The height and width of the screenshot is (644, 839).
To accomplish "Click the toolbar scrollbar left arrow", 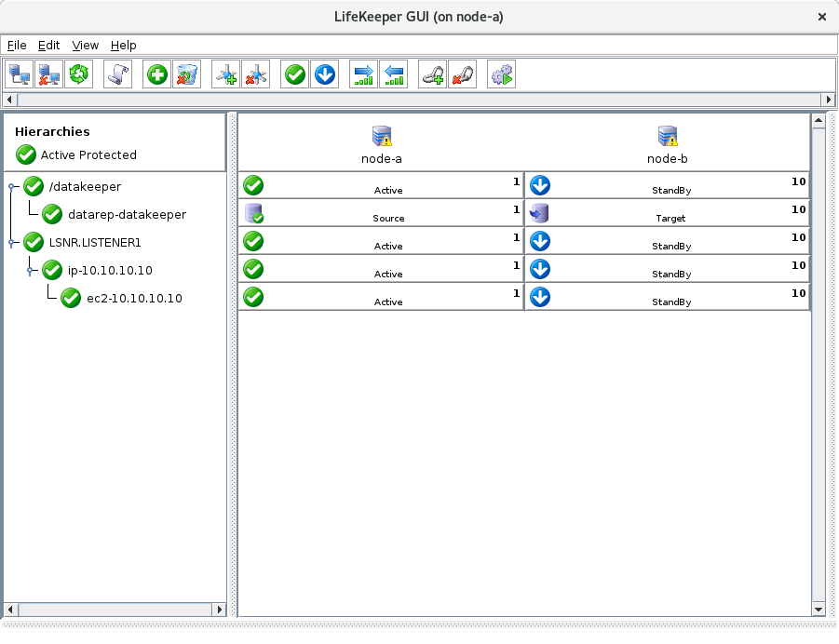I will pyautogui.click(x=9, y=100).
